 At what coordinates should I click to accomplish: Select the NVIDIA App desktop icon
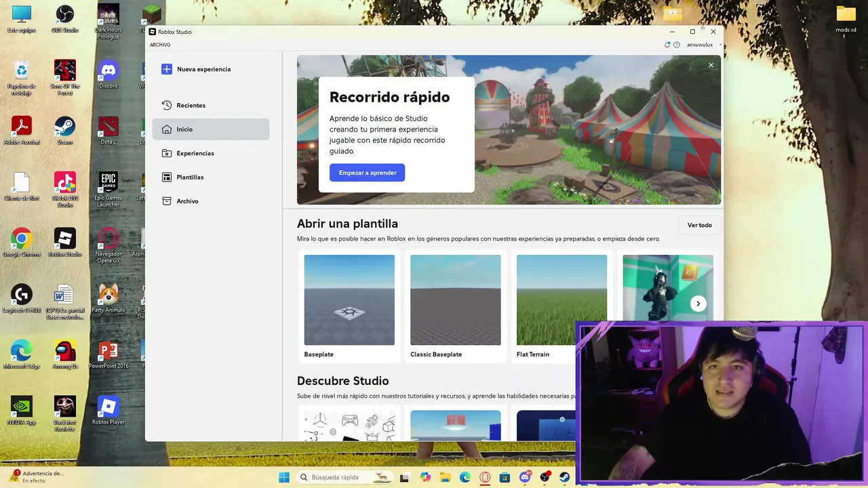[22, 411]
